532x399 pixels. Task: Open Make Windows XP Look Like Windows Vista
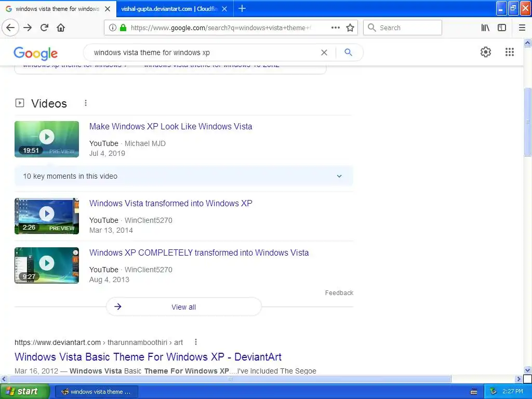click(170, 127)
